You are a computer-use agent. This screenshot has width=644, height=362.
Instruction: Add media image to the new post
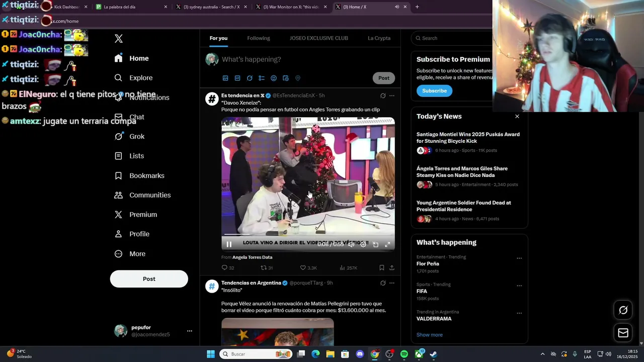point(225,78)
